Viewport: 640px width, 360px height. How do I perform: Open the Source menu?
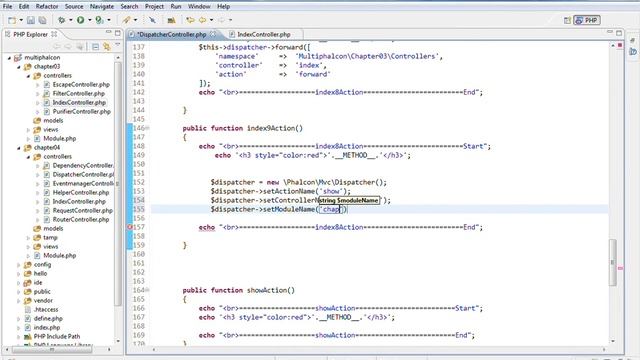tap(74, 7)
